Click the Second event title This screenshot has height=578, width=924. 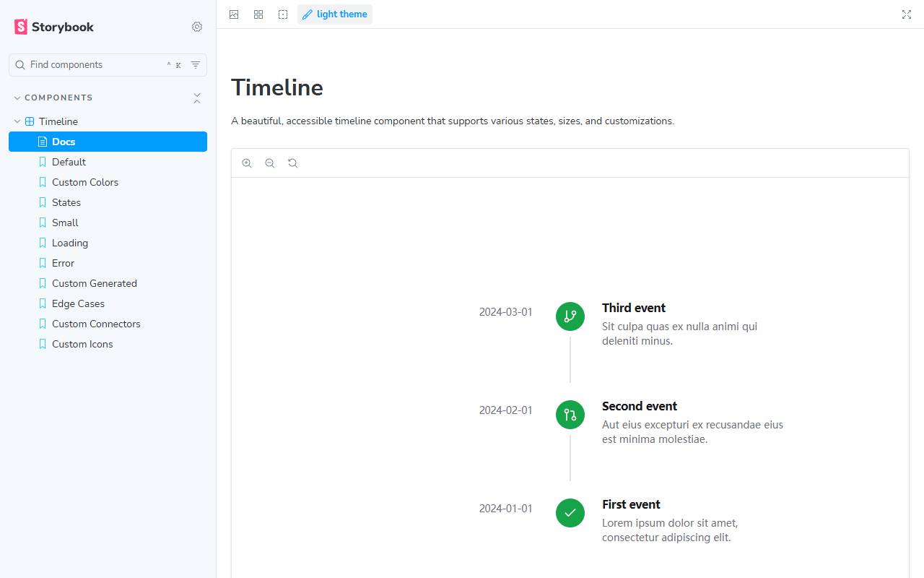[640, 406]
